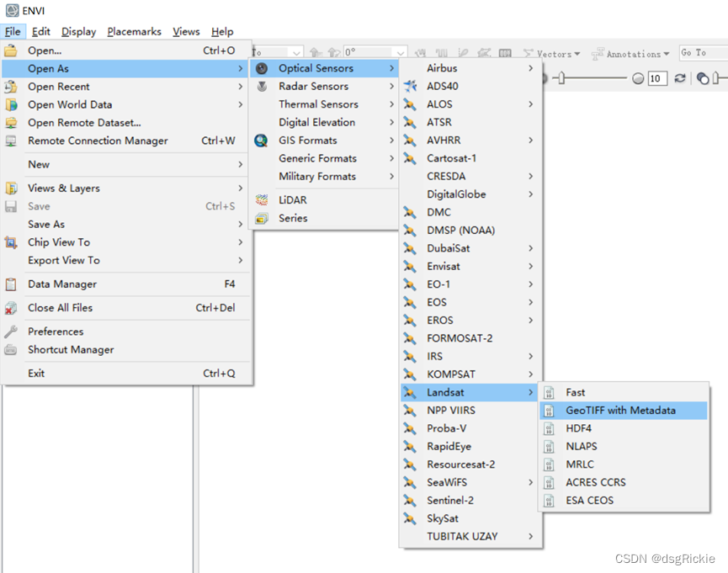Click the Chip View To icon
This screenshot has height=573, width=728.
(11, 242)
